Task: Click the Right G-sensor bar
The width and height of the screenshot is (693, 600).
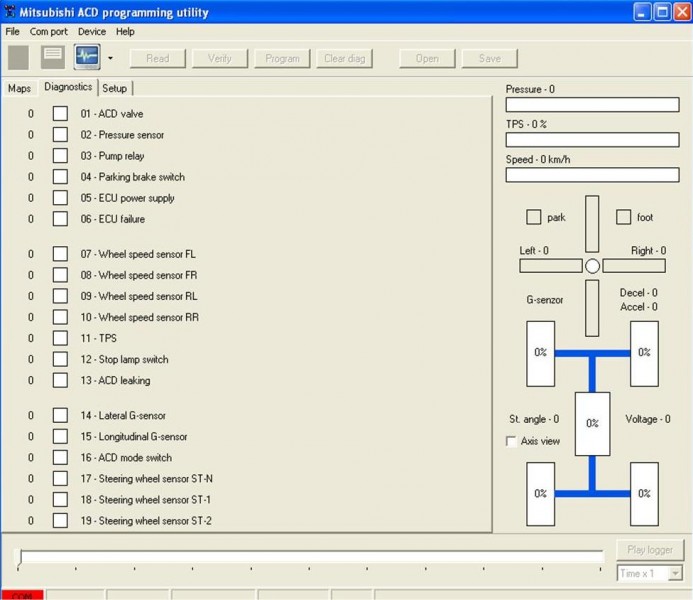Action: click(x=634, y=266)
